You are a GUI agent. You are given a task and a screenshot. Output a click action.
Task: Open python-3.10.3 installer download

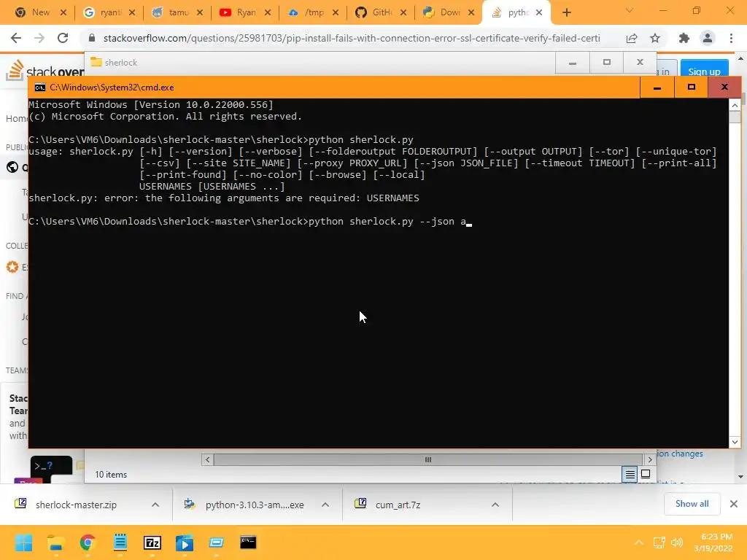255,505
